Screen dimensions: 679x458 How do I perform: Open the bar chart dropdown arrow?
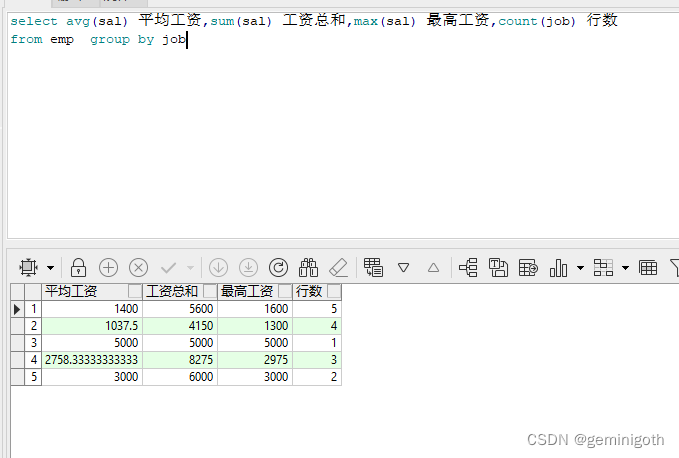pos(580,268)
